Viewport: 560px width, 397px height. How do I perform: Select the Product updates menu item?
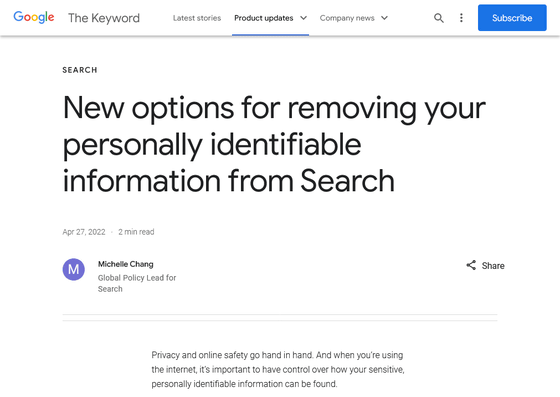[x=264, y=18]
